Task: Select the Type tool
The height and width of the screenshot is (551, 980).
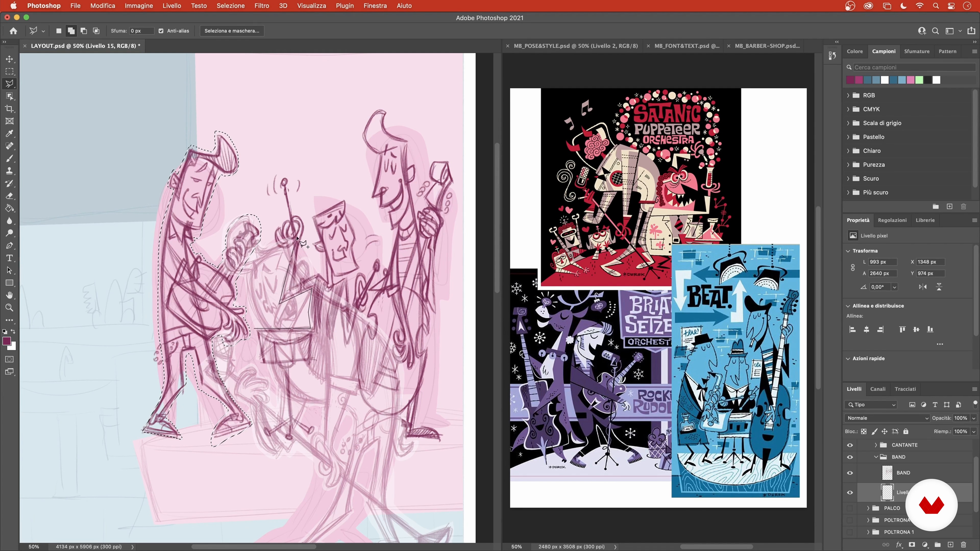Action: pos(9,258)
